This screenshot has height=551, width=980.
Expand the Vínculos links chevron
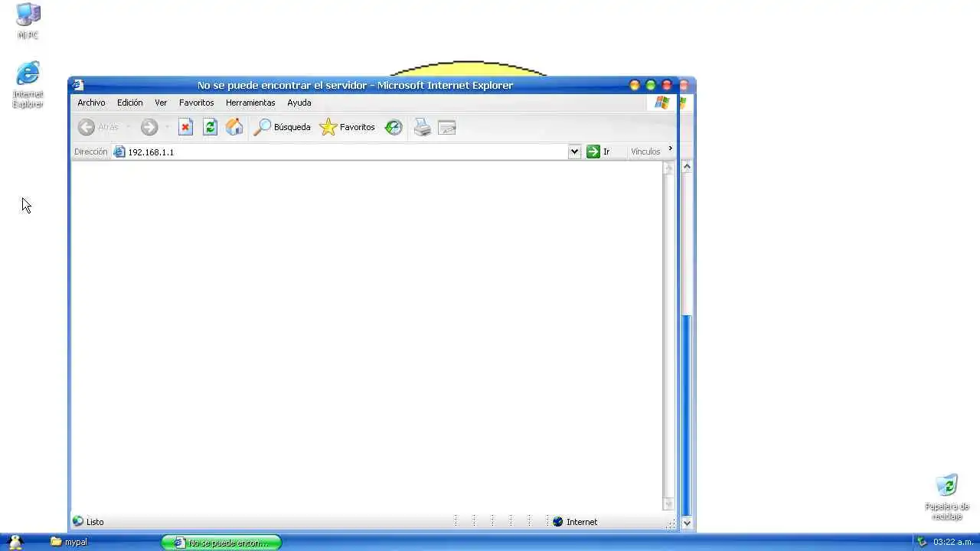pos(670,148)
